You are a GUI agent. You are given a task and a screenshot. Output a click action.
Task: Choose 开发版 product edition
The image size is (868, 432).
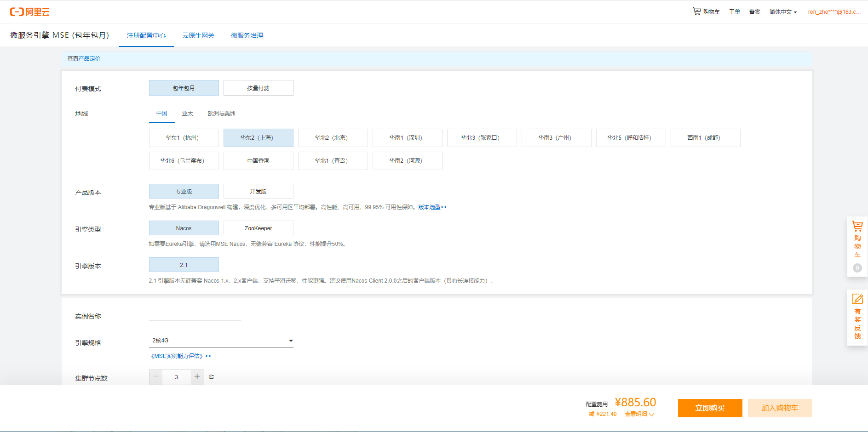(x=258, y=192)
